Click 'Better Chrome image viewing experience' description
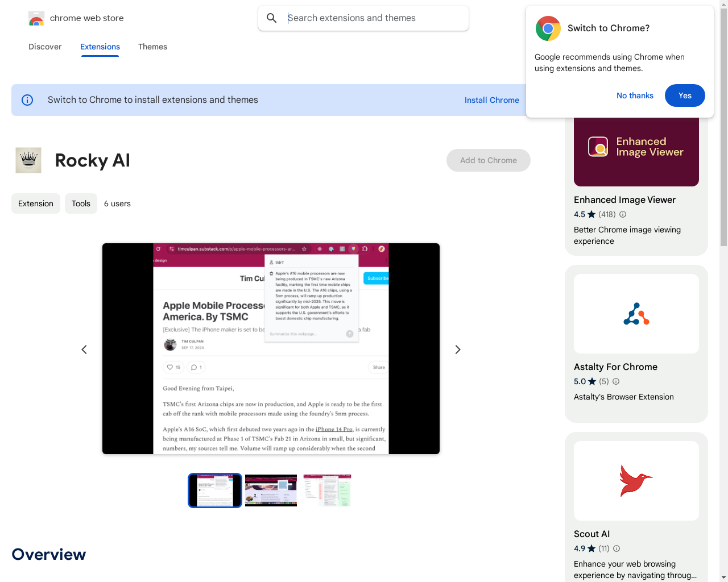The width and height of the screenshot is (728, 582). (x=627, y=235)
